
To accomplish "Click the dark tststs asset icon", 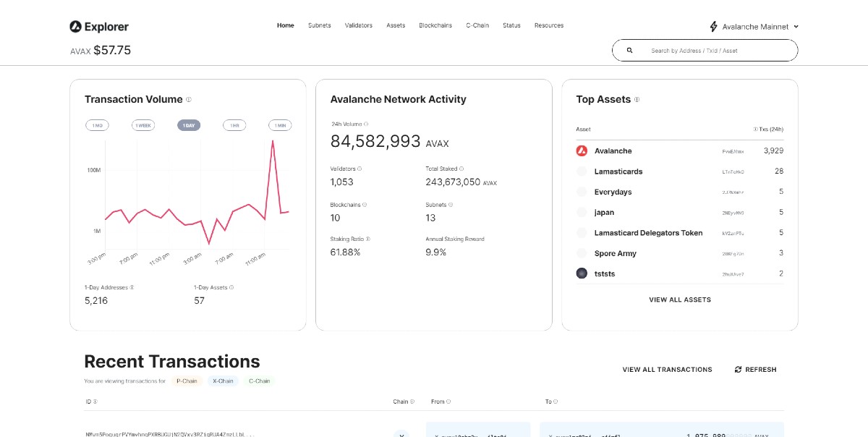I will click(582, 273).
